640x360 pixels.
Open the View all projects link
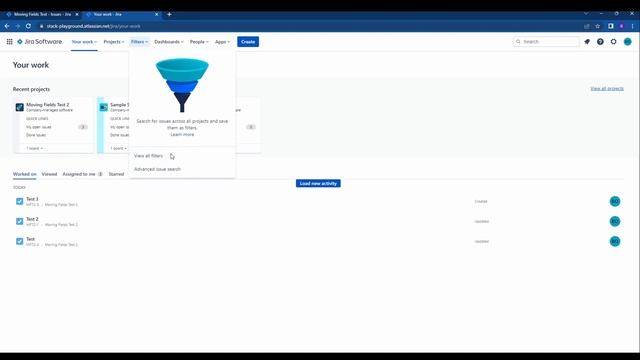tap(607, 89)
